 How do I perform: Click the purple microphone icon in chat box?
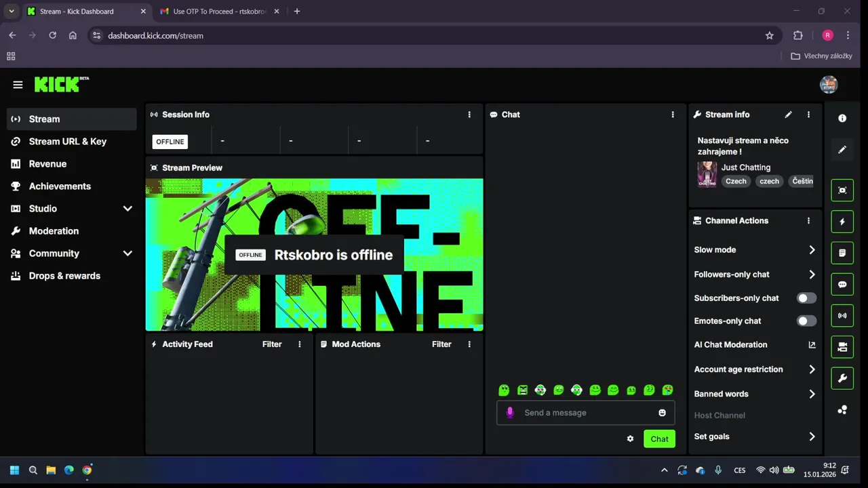point(510,412)
